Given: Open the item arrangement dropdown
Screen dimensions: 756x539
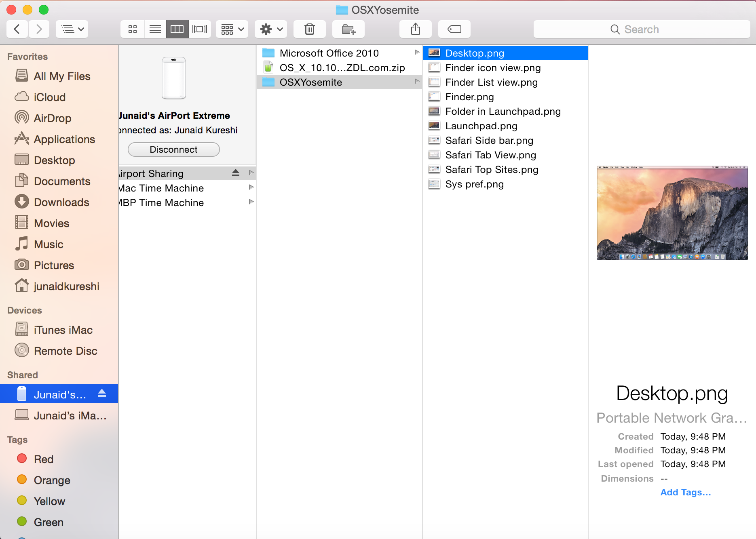Looking at the screenshot, I should coord(232,29).
